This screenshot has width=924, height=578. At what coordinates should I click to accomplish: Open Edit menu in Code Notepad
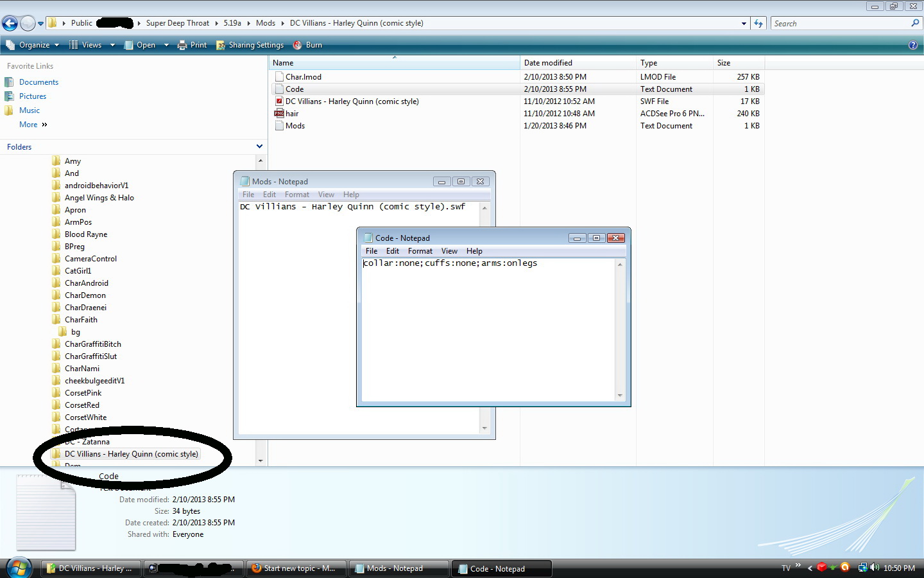pyautogui.click(x=392, y=251)
